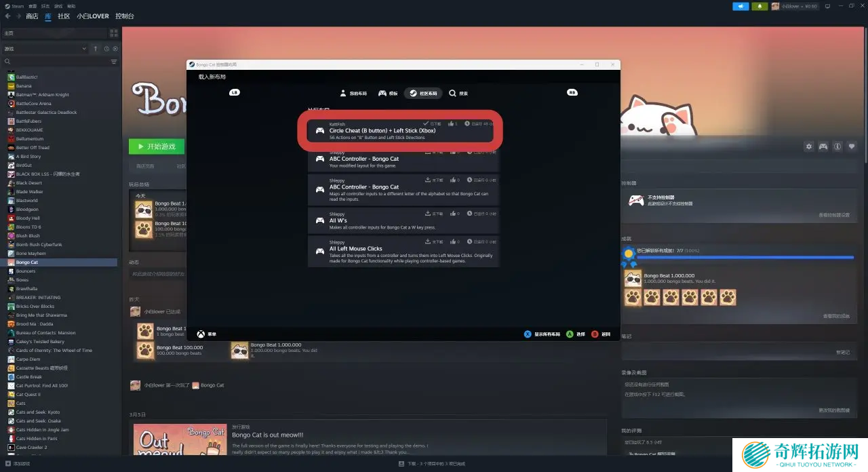
Task: Open the library advanced filter icon
Action: point(113,62)
